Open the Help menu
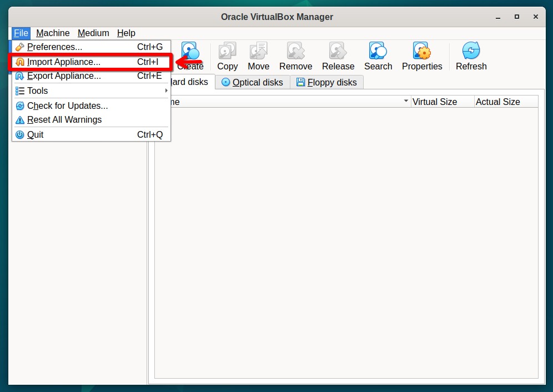 pyautogui.click(x=126, y=33)
